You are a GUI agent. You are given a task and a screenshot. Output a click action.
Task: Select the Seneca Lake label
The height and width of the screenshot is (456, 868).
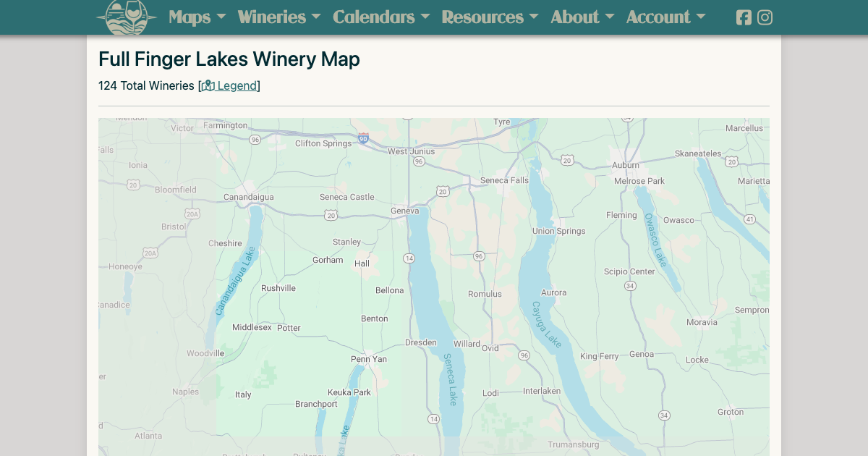tap(449, 378)
